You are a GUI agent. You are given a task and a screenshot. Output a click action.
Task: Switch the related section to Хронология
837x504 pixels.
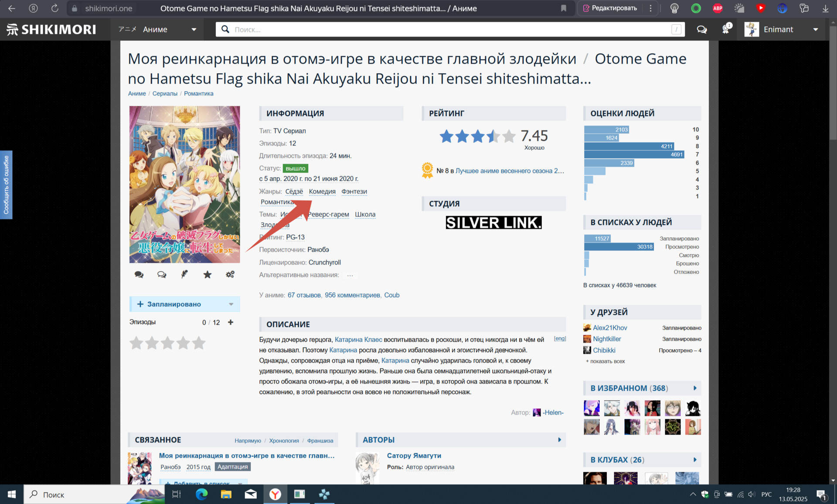[x=284, y=441]
